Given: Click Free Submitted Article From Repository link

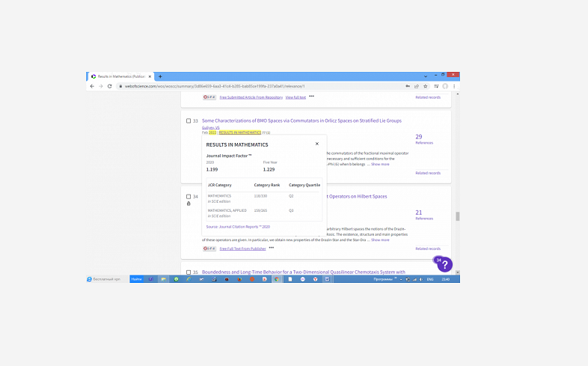Looking at the screenshot, I should (x=251, y=97).
